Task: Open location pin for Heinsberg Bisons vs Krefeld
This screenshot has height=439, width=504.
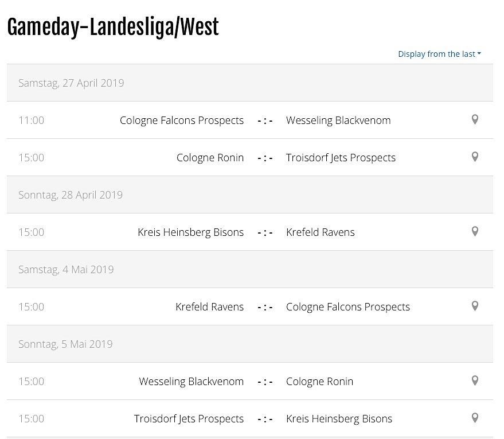Action: 475,232
